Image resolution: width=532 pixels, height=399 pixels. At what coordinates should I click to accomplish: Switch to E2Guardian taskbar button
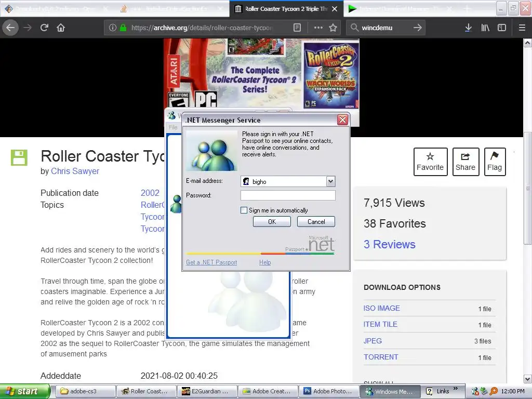click(x=207, y=391)
